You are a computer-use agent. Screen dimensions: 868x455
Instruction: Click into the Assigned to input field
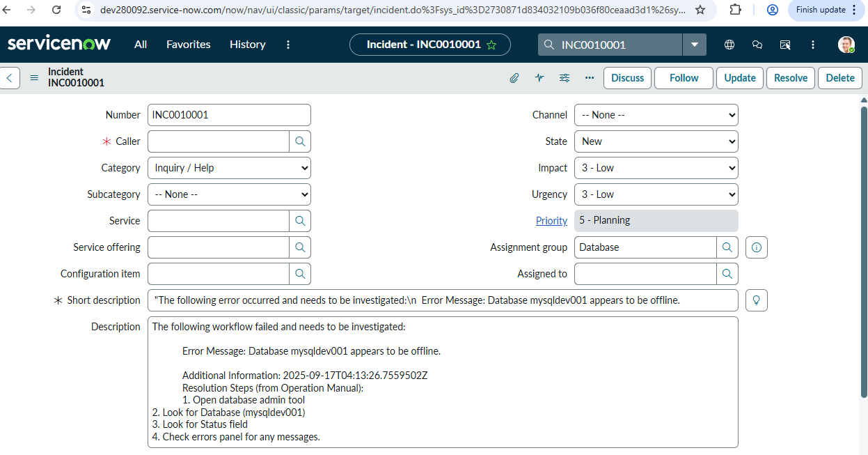[x=645, y=274]
